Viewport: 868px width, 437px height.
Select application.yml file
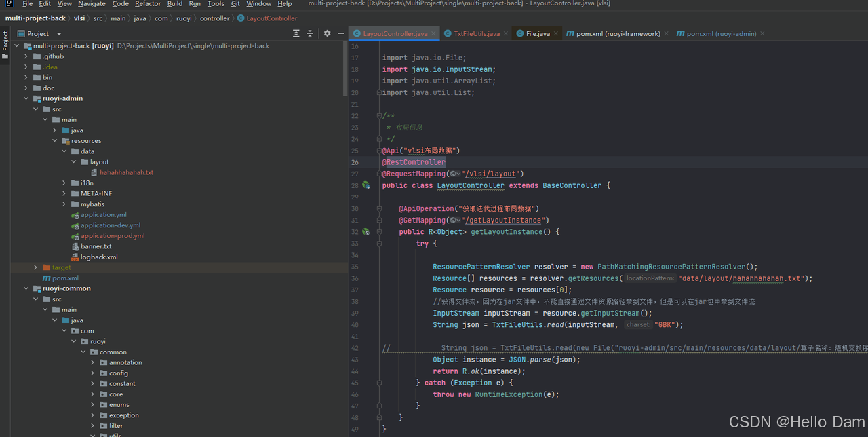click(x=103, y=214)
